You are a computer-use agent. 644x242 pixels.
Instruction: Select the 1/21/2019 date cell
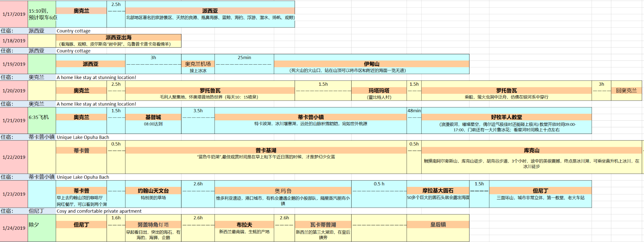[x=14, y=120]
